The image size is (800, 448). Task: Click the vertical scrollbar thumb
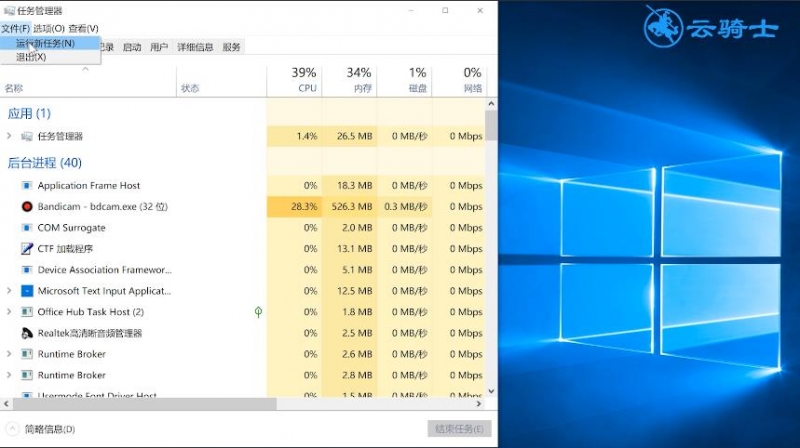click(x=491, y=126)
